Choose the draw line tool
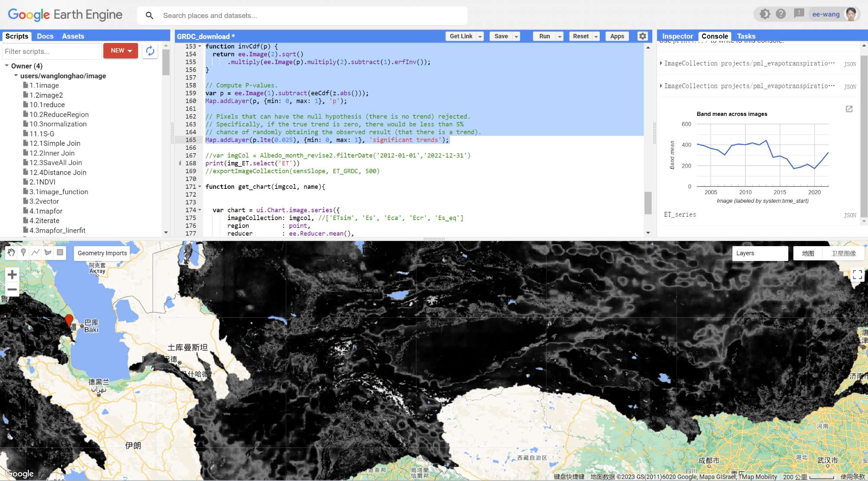This screenshot has height=481, width=868. (36, 253)
